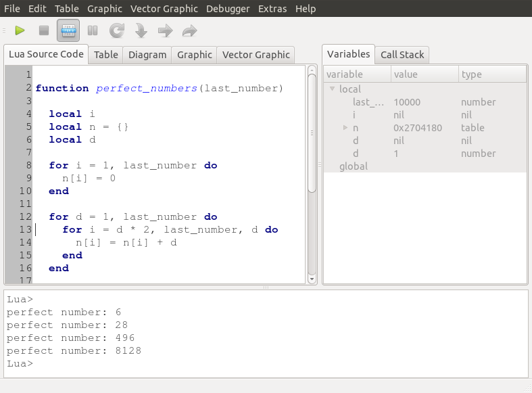The image size is (532, 393).
Task: Open the Extras menu
Action: [x=272, y=9]
